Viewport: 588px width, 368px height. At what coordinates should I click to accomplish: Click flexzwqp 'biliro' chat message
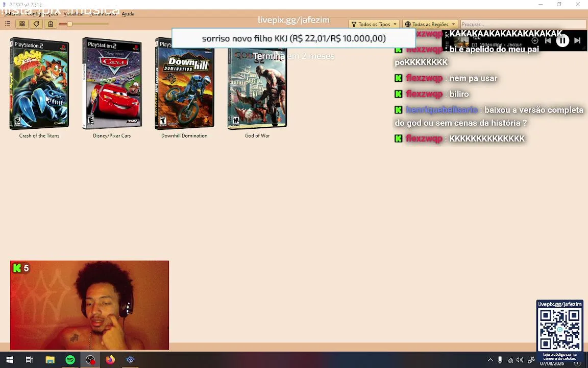[x=432, y=94]
